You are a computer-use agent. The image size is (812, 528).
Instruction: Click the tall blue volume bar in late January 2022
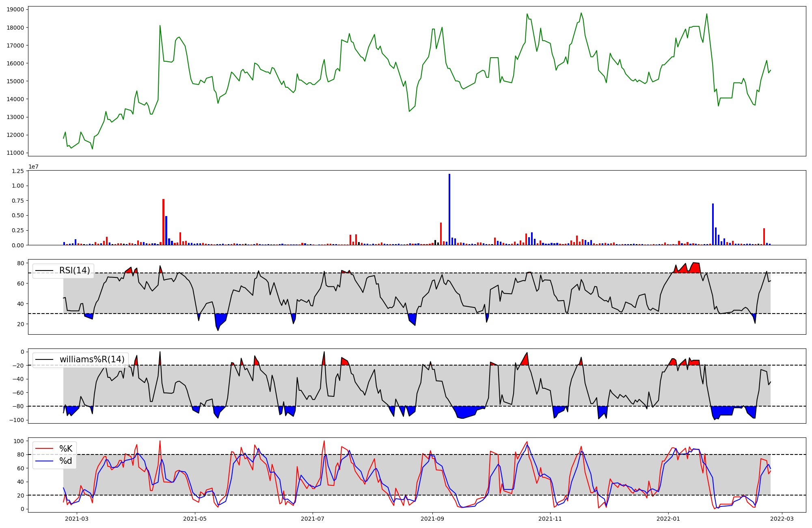(713, 224)
